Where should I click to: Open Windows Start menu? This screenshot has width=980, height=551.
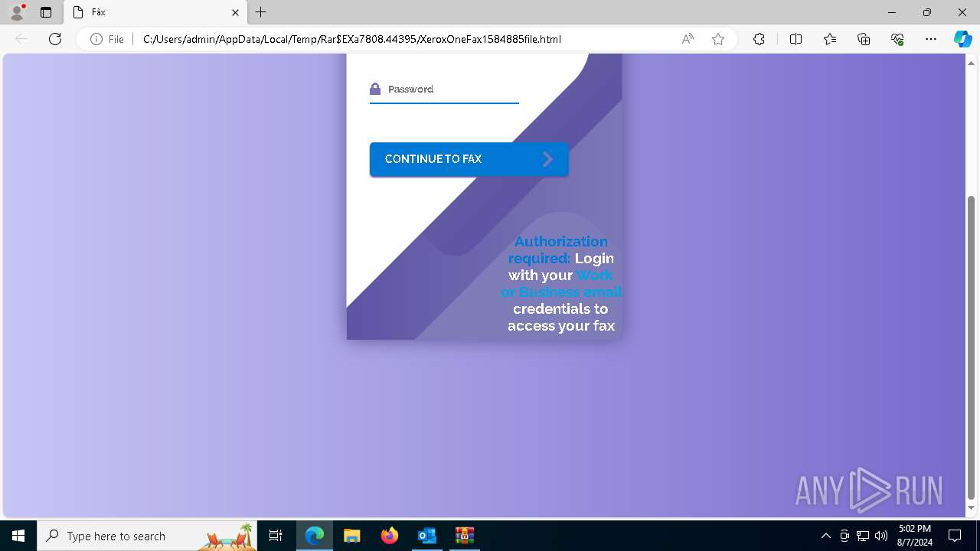pyautogui.click(x=18, y=536)
